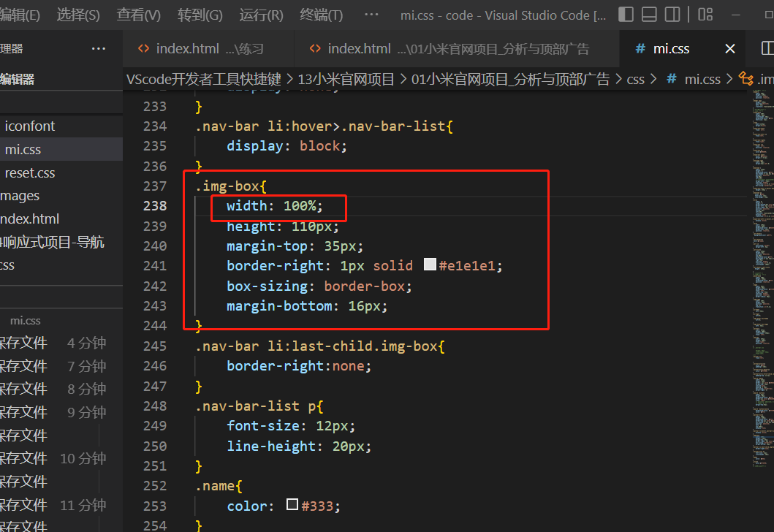The width and height of the screenshot is (774, 532).
Task: Open the menu bar overflow ellipsis
Action: pyautogui.click(x=371, y=15)
